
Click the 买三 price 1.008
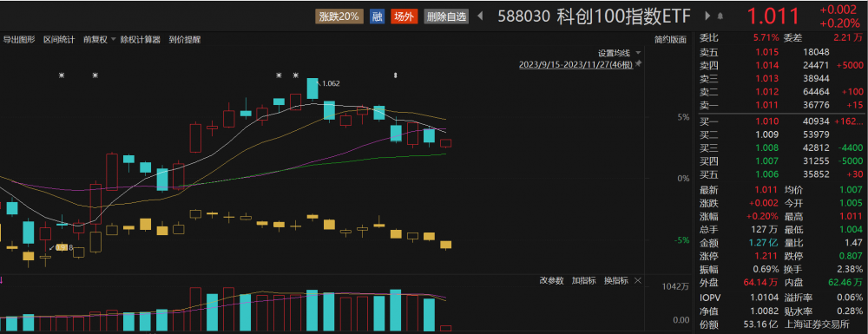click(767, 147)
